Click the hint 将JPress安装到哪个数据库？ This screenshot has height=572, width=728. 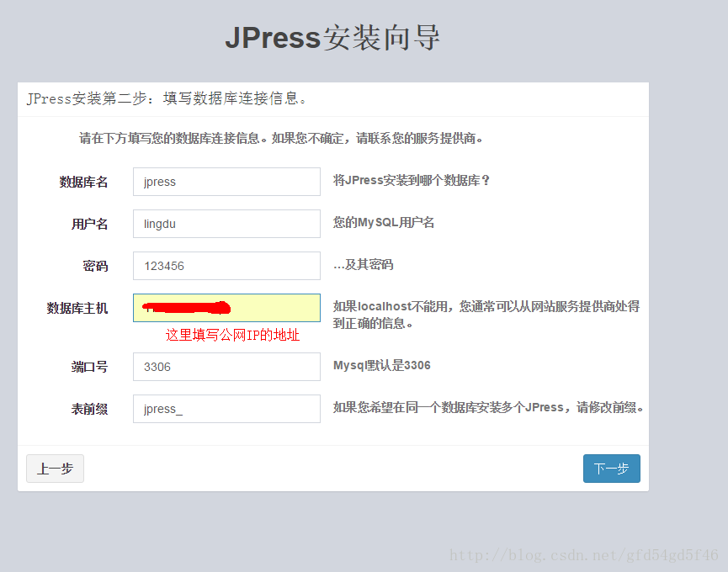point(412,180)
